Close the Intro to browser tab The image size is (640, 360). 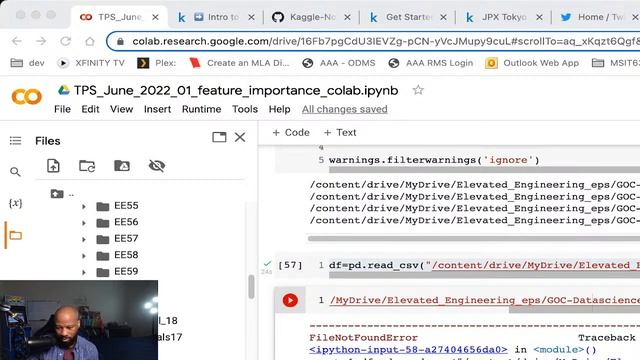click(251, 17)
